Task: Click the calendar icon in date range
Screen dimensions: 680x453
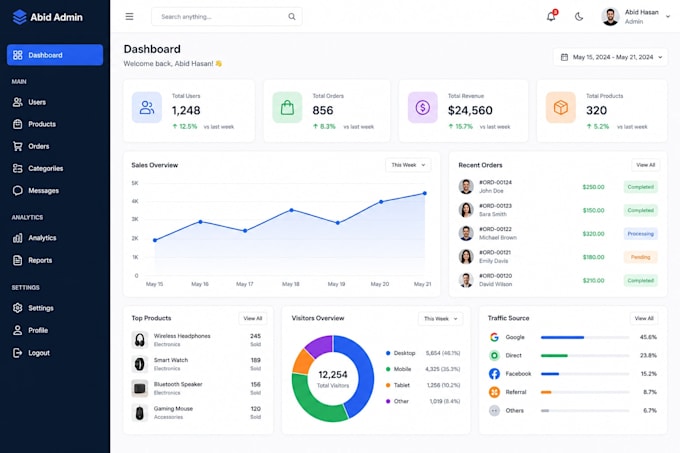Action: [564, 57]
